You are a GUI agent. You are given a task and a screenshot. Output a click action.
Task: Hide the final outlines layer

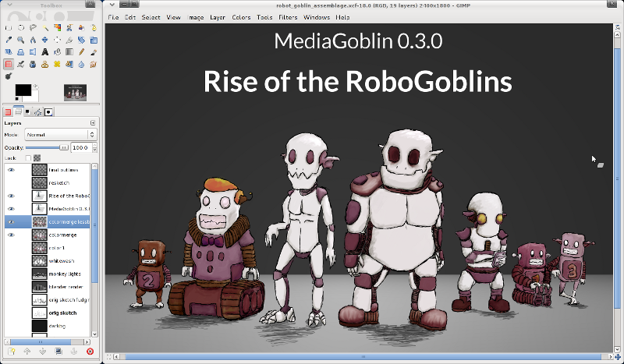click(x=11, y=170)
